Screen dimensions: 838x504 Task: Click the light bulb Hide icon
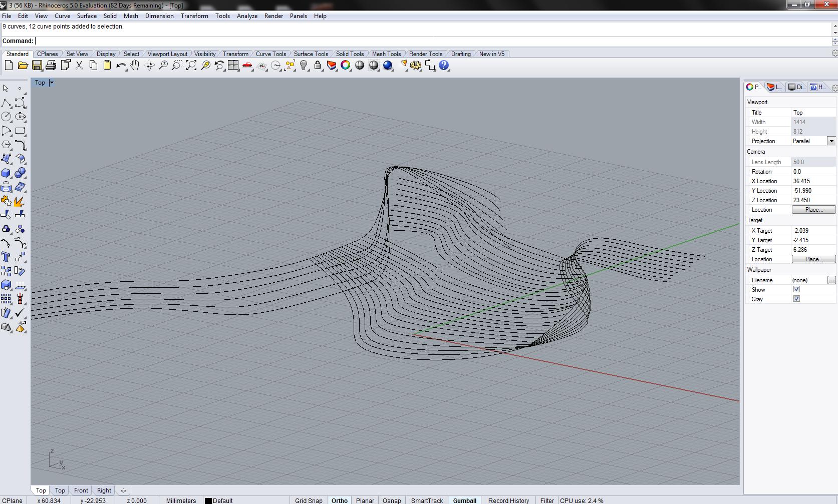click(304, 66)
